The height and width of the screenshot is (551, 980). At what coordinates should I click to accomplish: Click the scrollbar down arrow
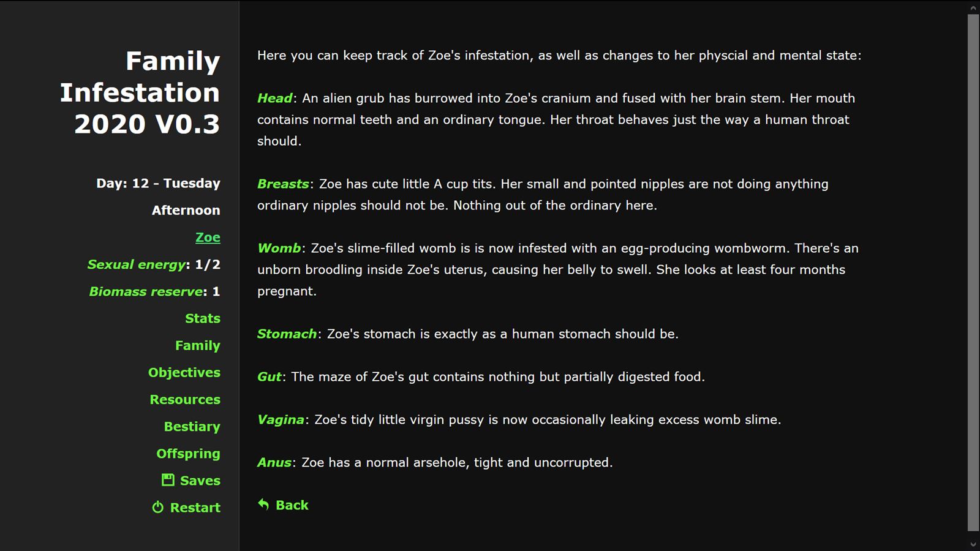click(973, 544)
